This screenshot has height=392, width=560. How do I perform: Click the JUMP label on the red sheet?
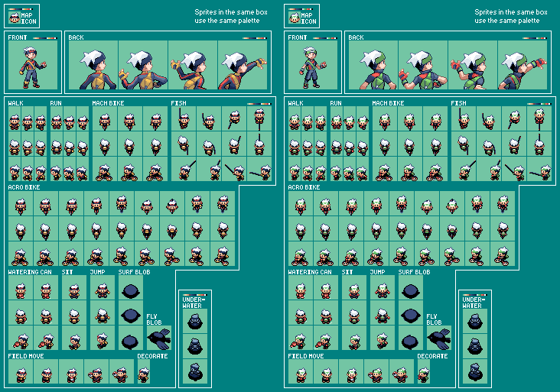[97, 272]
